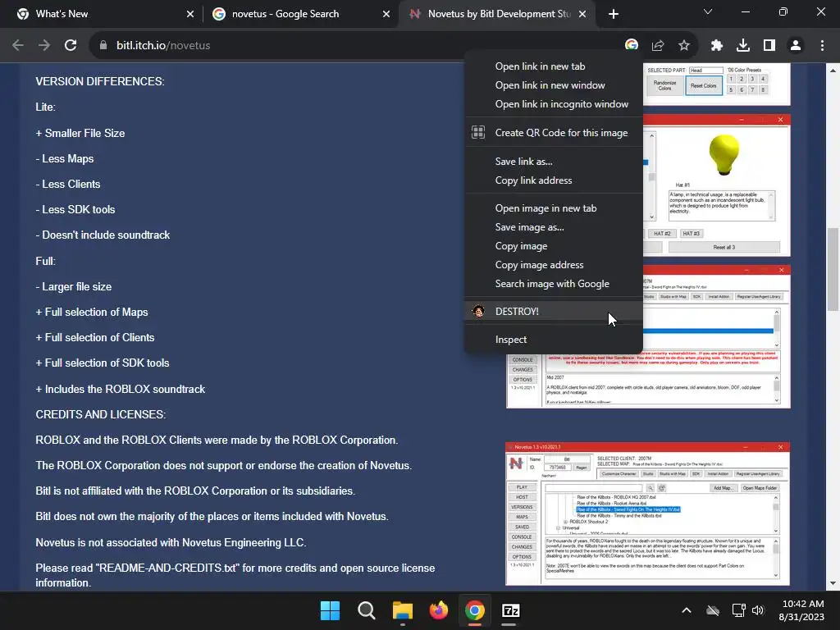Screen dimensions: 840x630
Task: Reload the Novetus page
Action: point(71,46)
